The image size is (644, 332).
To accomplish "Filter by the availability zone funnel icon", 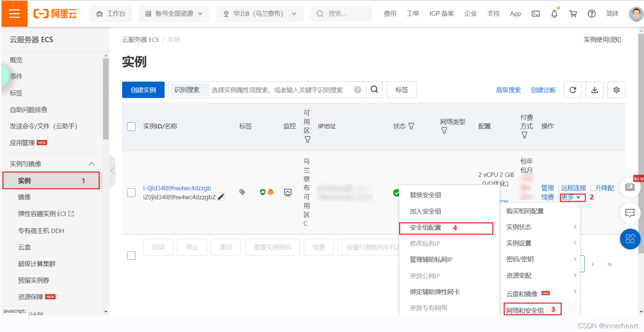I will pyautogui.click(x=307, y=139).
